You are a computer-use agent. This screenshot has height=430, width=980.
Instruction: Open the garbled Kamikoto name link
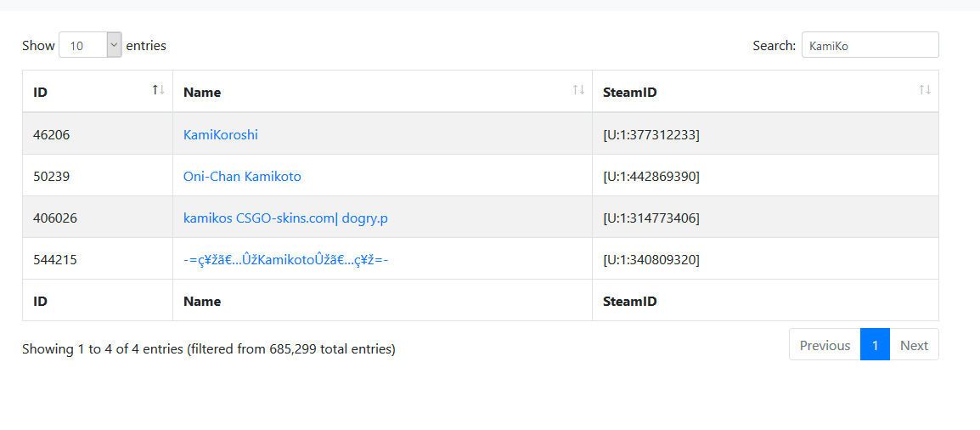[286, 259]
